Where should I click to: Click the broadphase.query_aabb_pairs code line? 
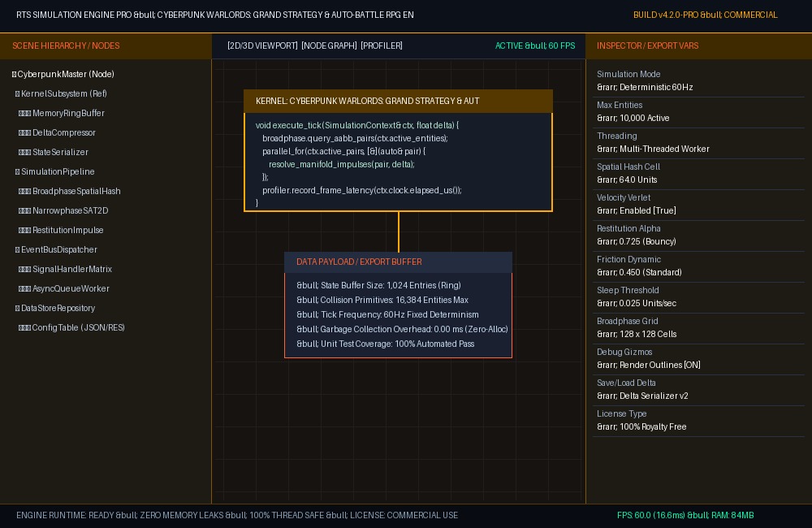coord(356,138)
